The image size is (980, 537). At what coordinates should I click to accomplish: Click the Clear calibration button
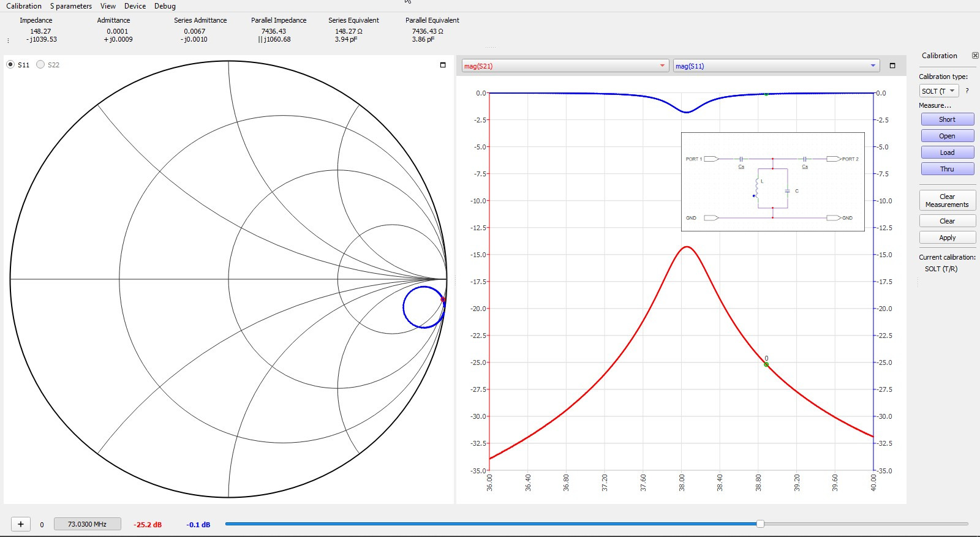click(x=948, y=221)
